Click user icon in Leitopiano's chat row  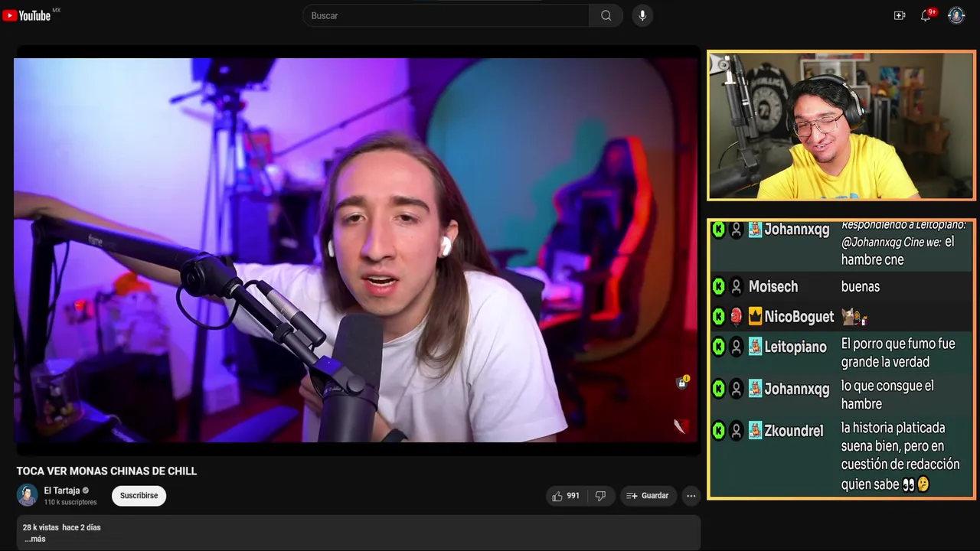pos(737,347)
